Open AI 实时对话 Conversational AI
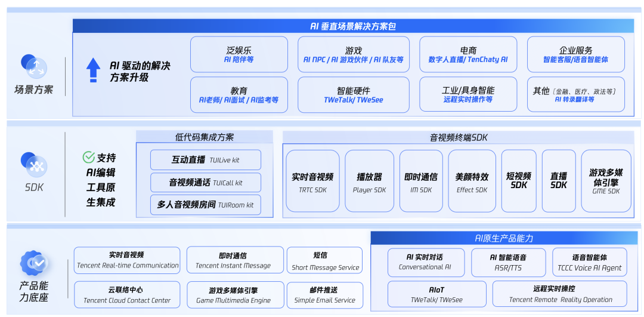Viewport: 644px width, 317px height. pyautogui.click(x=426, y=262)
